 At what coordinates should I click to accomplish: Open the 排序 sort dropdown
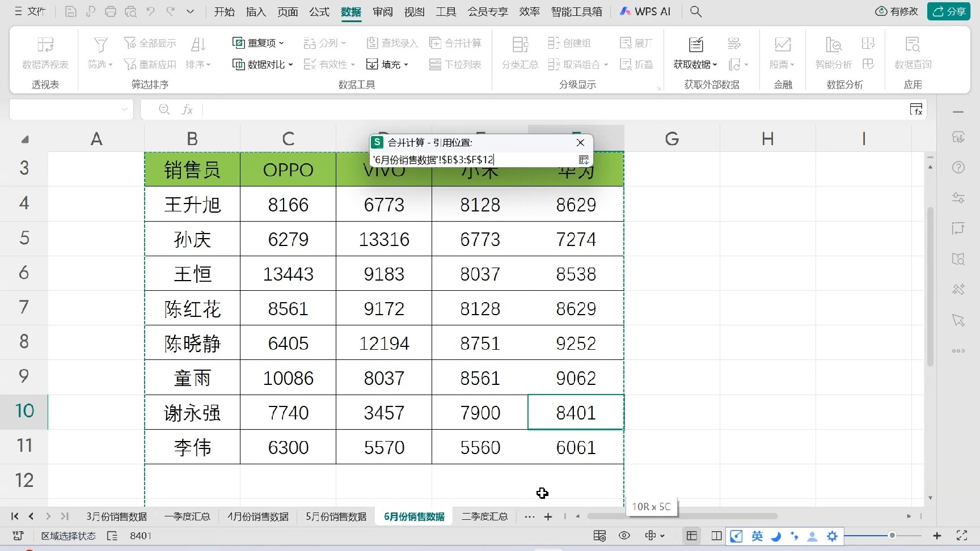(198, 64)
